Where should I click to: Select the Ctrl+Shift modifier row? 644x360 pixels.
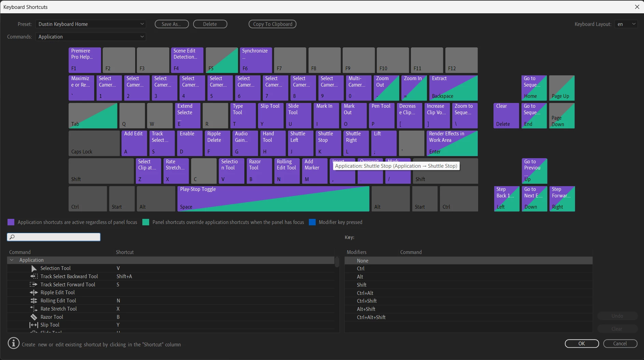pos(469,301)
